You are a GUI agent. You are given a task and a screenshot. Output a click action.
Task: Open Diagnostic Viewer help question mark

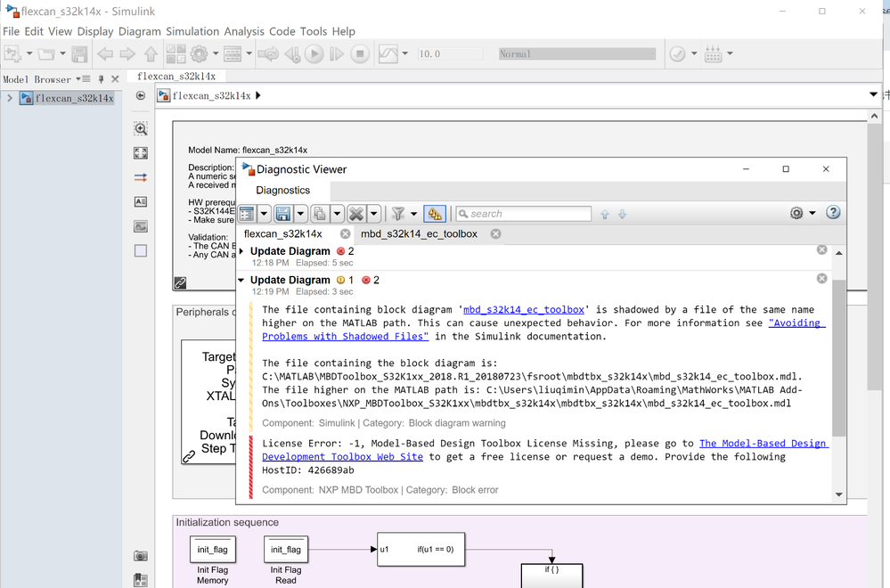coord(833,213)
